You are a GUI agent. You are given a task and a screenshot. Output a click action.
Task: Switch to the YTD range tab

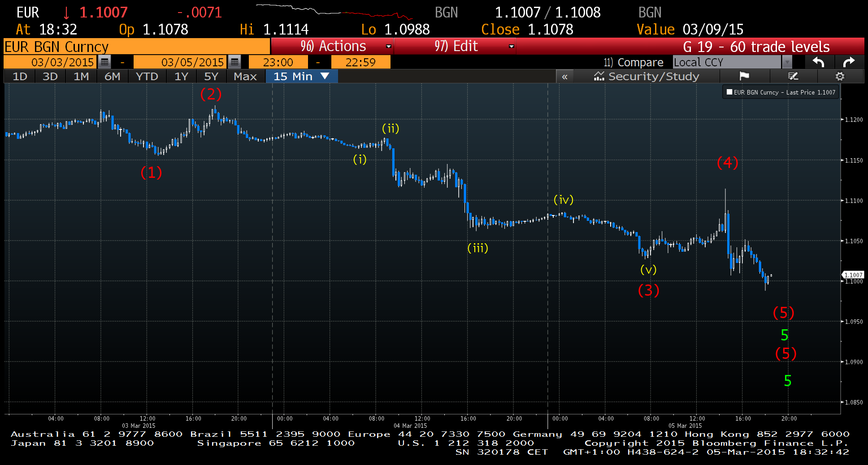coord(147,77)
